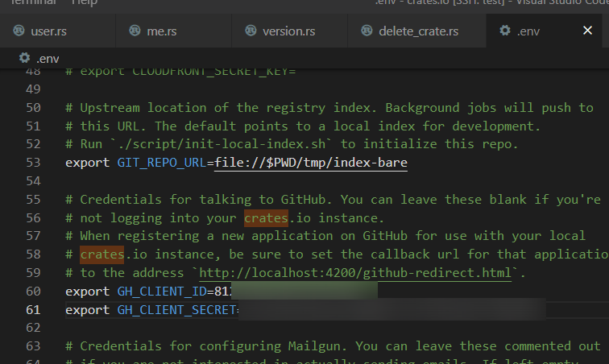Click highlighted word crates on line 58
Screen dimensions: 609x364
101,254
